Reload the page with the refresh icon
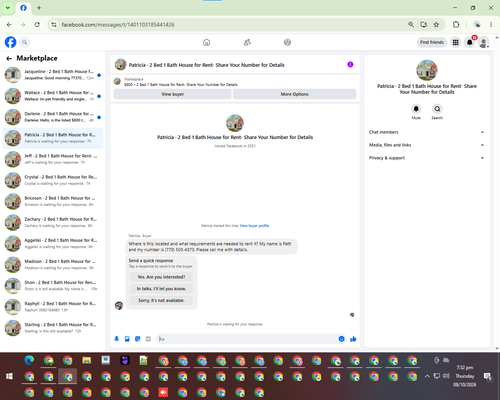 pyautogui.click(x=37, y=24)
